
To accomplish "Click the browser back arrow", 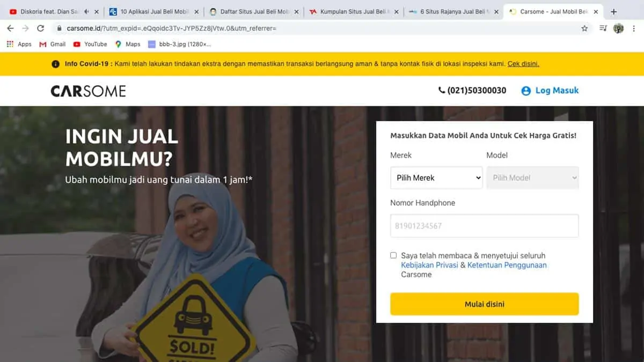I will tap(10, 28).
